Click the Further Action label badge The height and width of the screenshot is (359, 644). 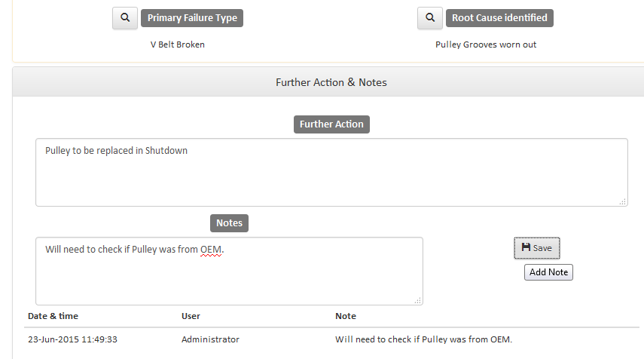point(331,124)
